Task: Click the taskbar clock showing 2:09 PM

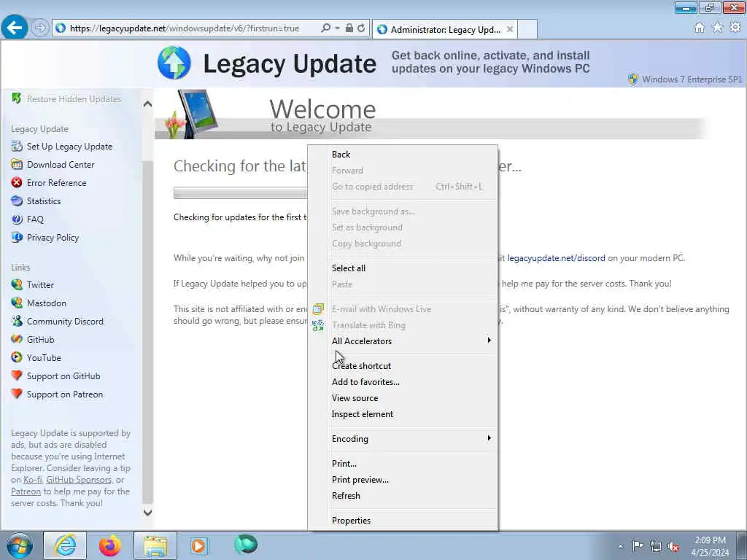Action: [x=710, y=546]
